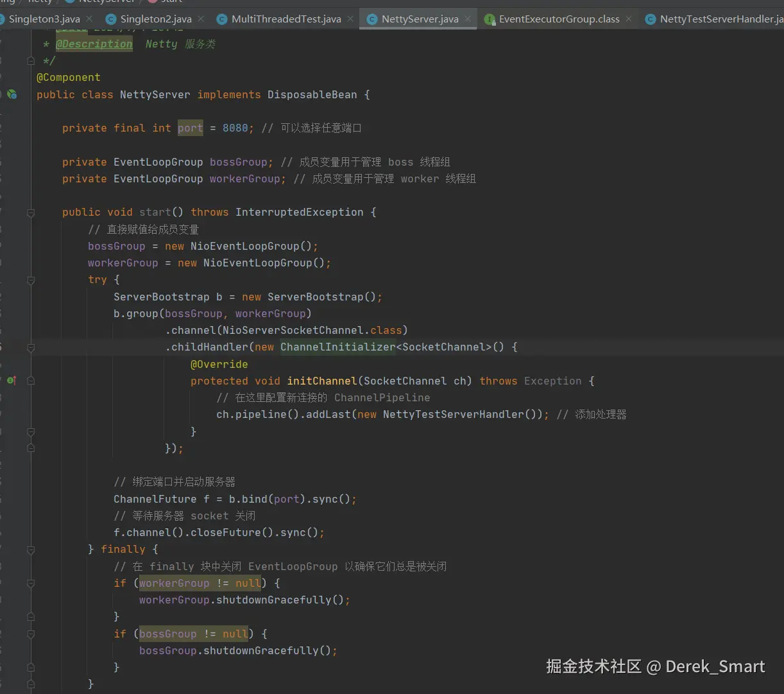Close the Singleton3.java tab
This screenshot has height=694, width=784.
click(89, 19)
